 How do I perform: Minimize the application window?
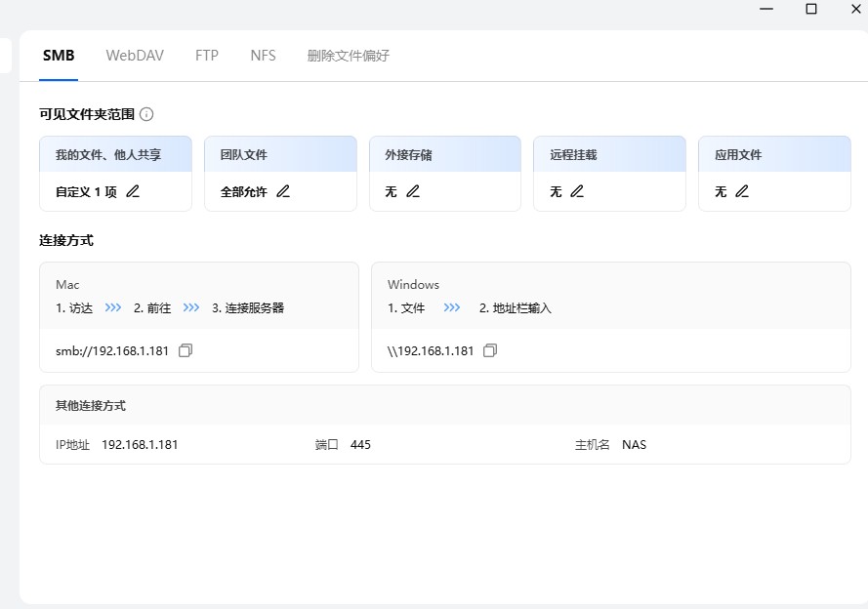click(x=767, y=9)
